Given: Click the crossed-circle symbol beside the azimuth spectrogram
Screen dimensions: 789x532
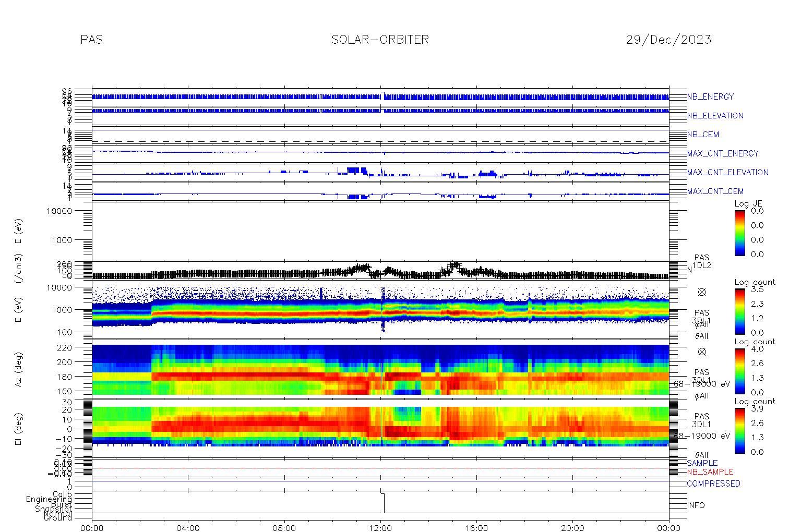Looking at the screenshot, I should [x=702, y=352].
